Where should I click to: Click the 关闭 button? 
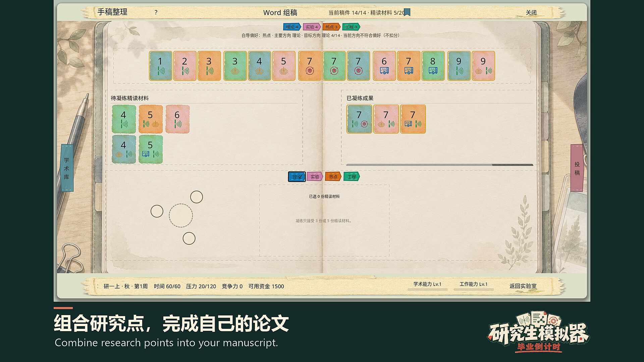[x=531, y=13]
